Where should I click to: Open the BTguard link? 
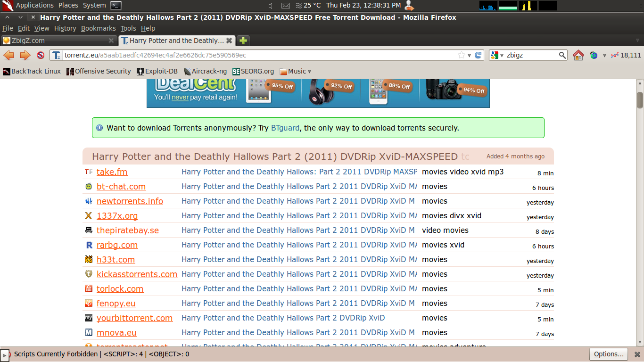[285, 128]
